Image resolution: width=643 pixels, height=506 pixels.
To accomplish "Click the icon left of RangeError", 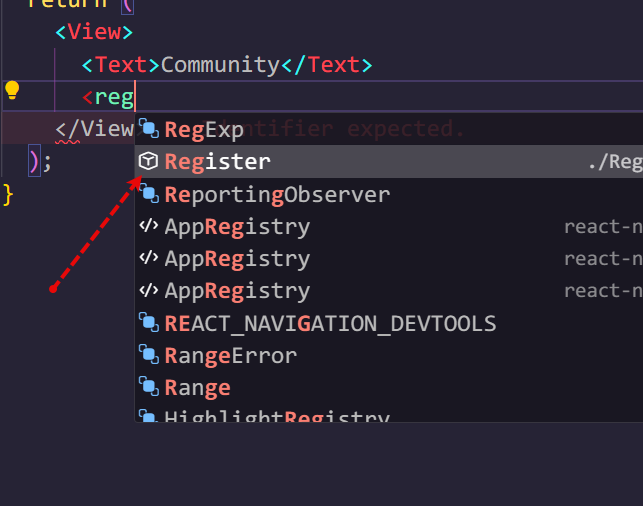I will pyautogui.click(x=149, y=355).
